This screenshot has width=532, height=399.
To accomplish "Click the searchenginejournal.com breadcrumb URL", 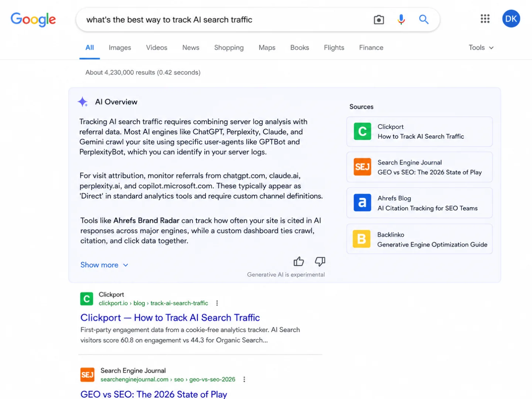I will coord(168,379).
